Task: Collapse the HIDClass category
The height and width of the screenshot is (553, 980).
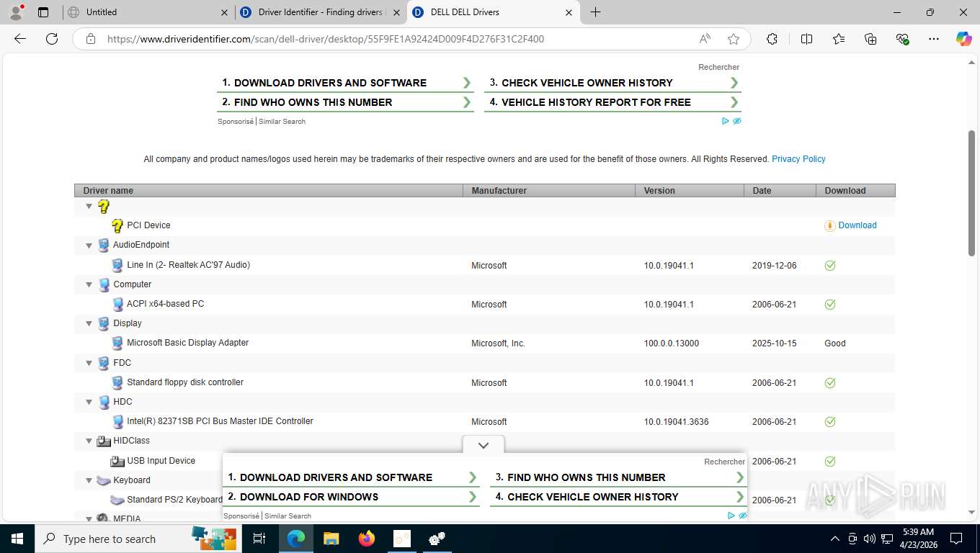Action: click(x=89, y=441)
